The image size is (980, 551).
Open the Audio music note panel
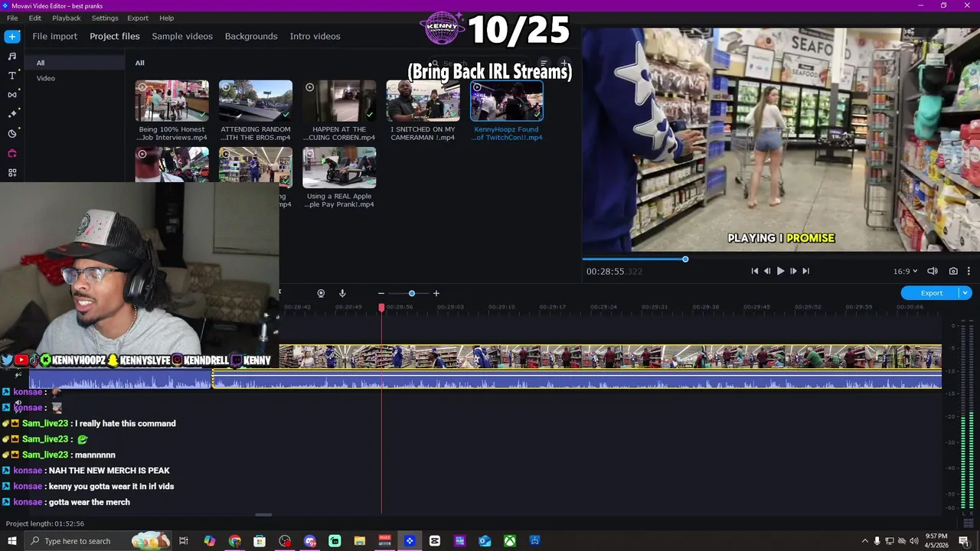(12, 56)
